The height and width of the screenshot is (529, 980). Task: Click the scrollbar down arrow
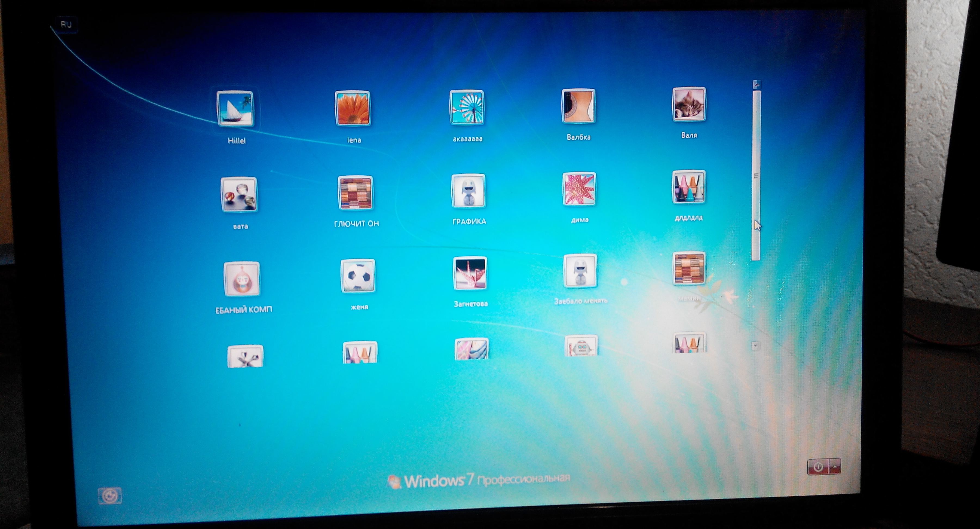click(756, 345)
